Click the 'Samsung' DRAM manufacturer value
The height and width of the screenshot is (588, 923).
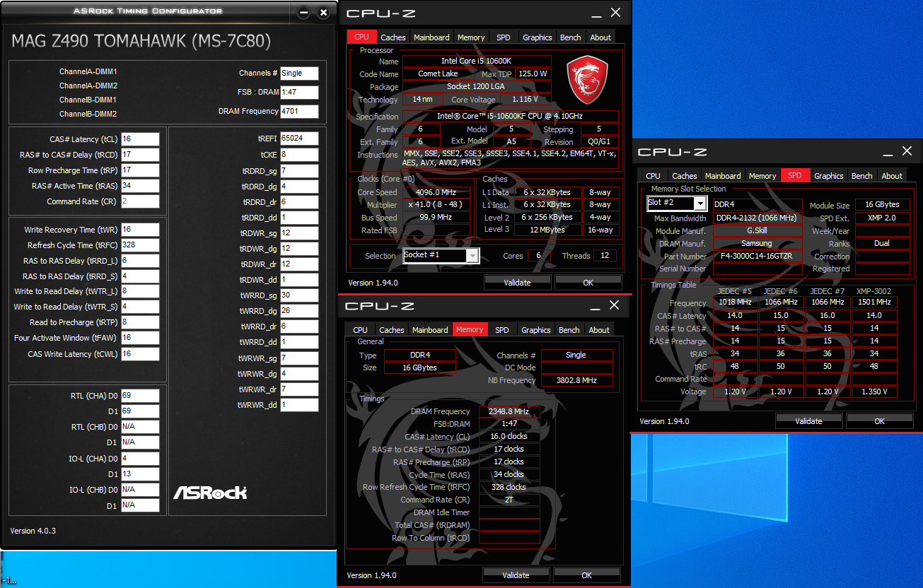click(757, 244)
